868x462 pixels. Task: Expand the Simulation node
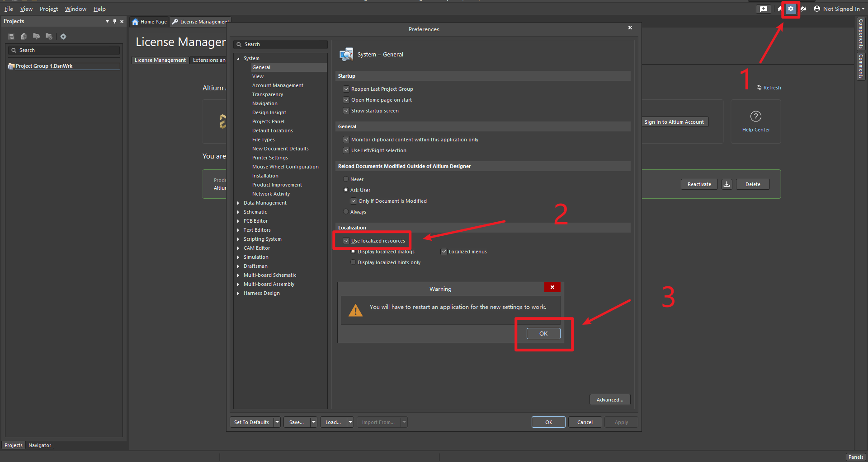pyautogui.click(x=238, y=257)
